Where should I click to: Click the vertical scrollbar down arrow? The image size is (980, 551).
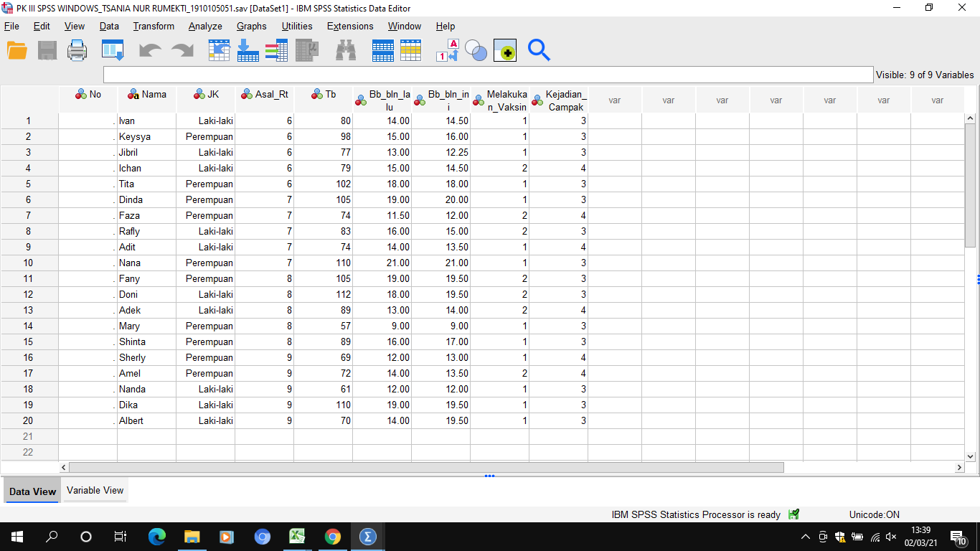pos(971,456)
